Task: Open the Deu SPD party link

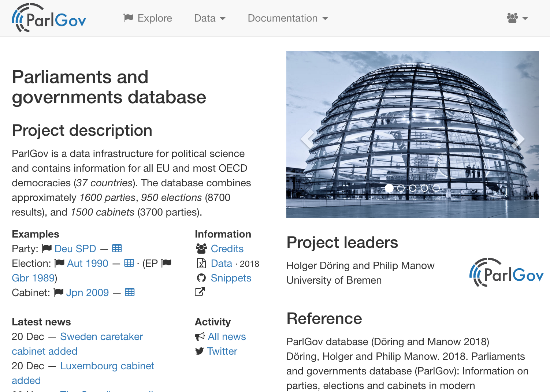Action: (75, 249)
